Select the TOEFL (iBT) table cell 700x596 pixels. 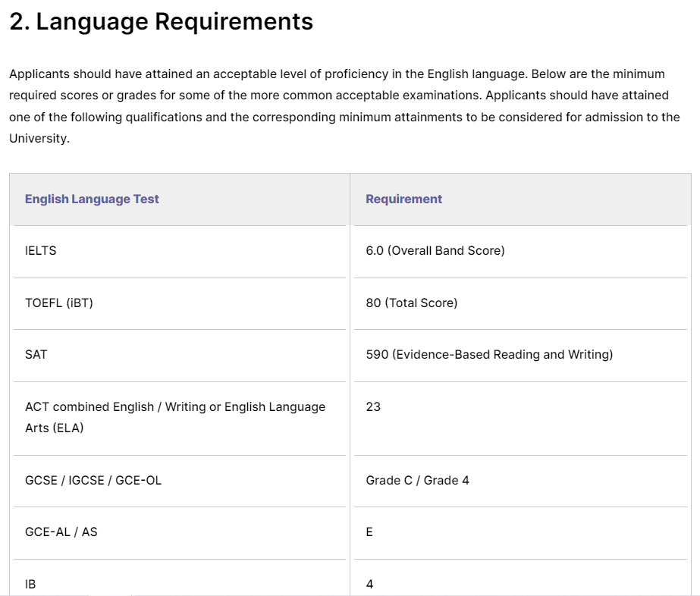click(59, 303)
